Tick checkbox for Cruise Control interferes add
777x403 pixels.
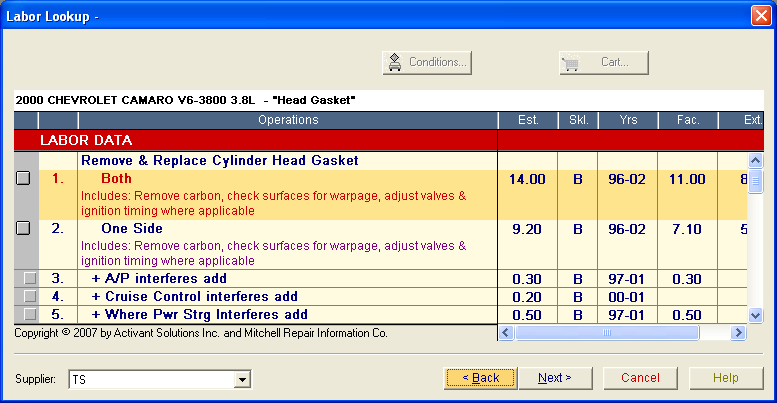[30, 297]
